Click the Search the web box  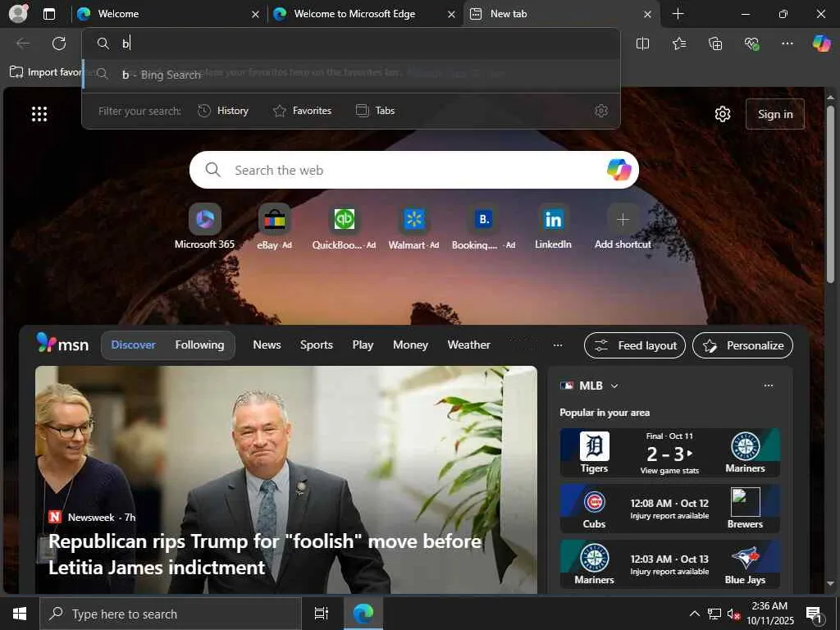click(413, 170)
